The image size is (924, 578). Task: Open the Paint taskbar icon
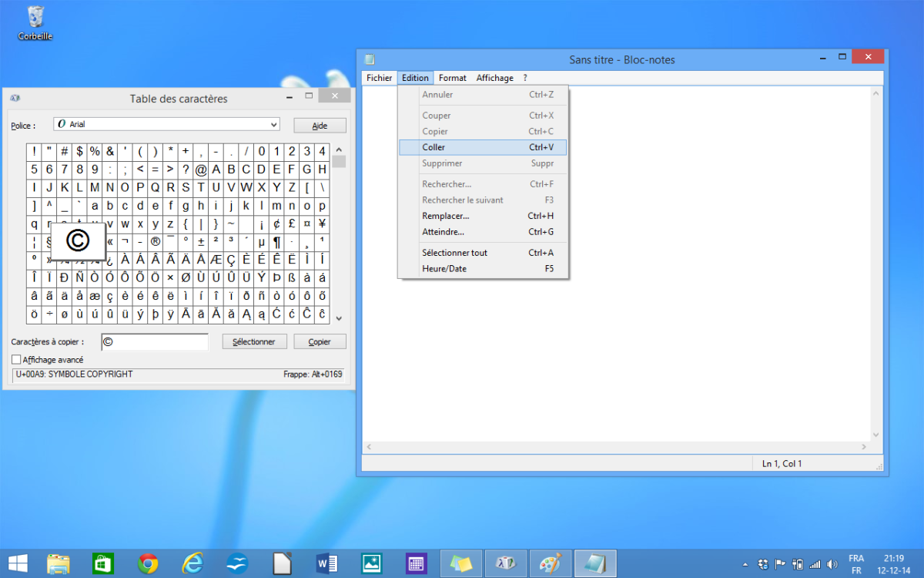pyautogui.click(x=550, y=563)
